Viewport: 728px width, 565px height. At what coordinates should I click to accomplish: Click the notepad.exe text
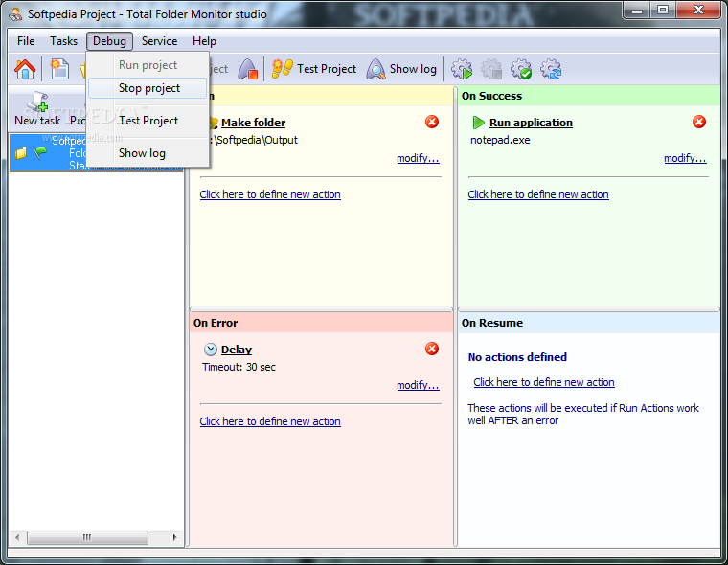point(500,140)
